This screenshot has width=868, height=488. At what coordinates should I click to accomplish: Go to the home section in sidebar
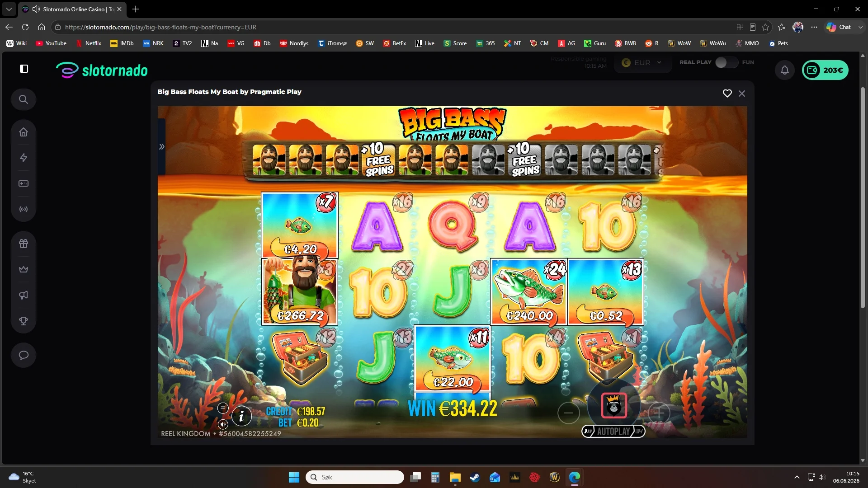[24, 132]
